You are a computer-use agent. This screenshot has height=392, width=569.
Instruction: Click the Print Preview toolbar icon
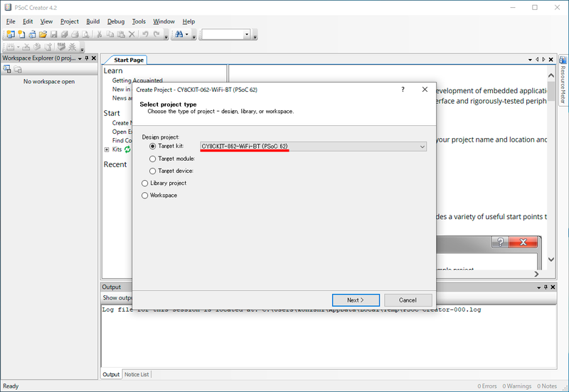(85, 34)
